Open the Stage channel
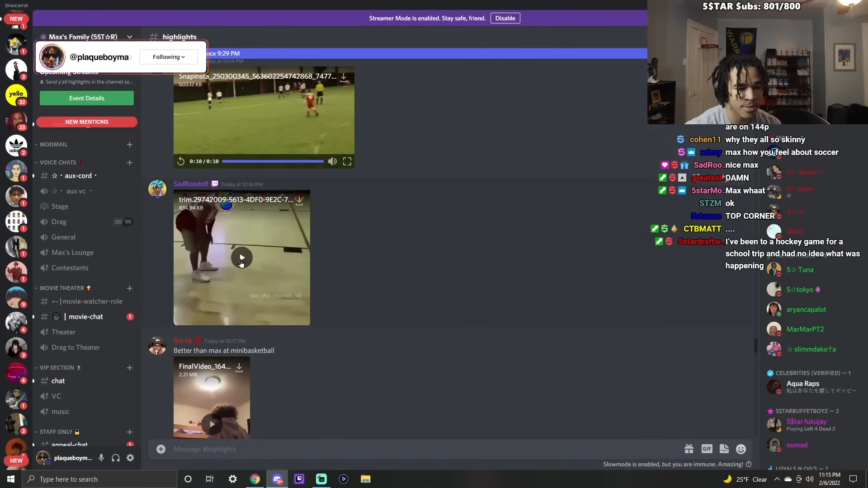The width and height of the screenshot is (868, 488). [x=86, y=206]
